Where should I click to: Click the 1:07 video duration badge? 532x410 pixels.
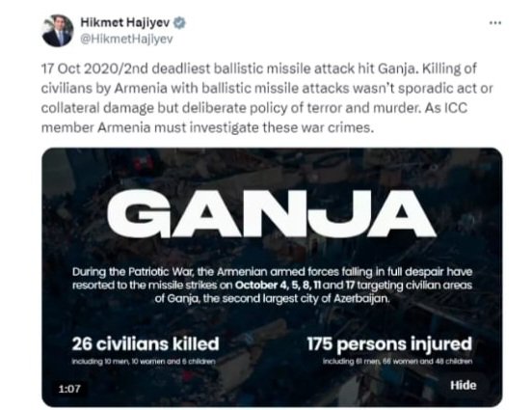tap(69, 389)
